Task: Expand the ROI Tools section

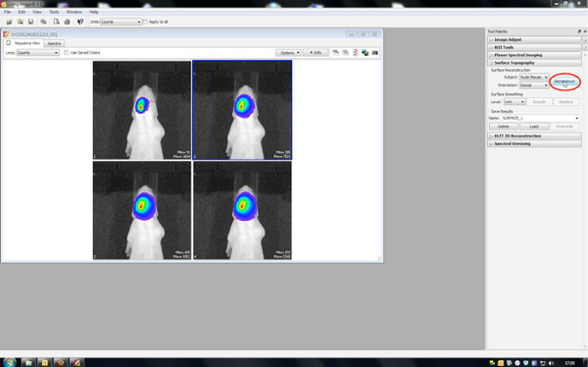Action: coord(534,47)
